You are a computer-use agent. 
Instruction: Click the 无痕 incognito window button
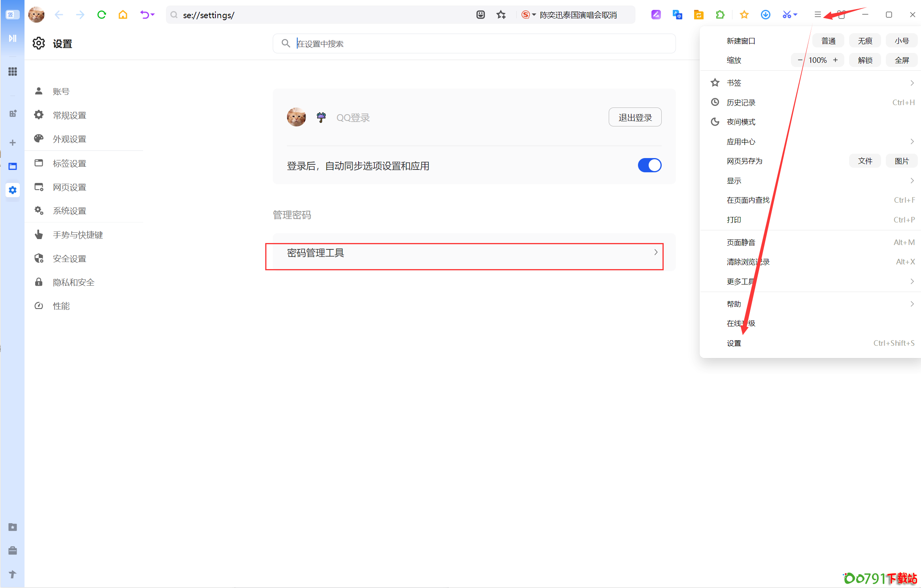click(865, 41)
